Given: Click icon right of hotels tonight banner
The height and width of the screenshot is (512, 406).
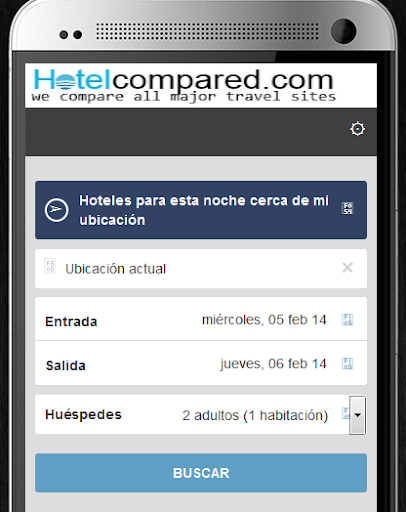Looking at the screenshot, I should [x=348, y=208].
